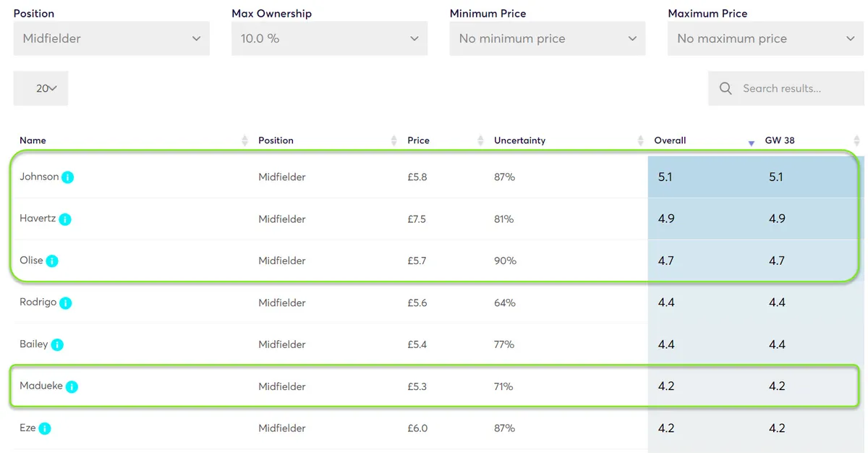Open the Minimum Price dropdown

548,38
